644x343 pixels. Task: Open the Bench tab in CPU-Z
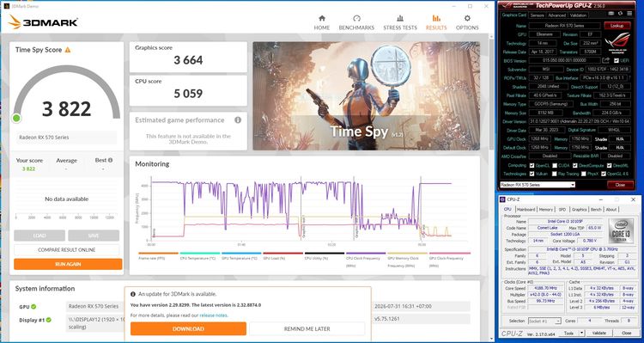[596, 210]
